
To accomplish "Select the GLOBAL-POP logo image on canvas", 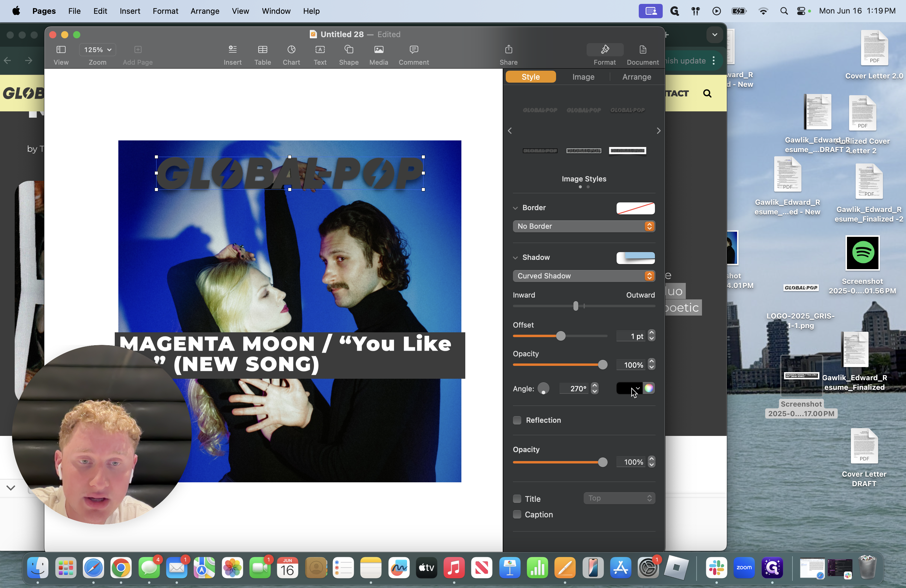I will [x=289, y=173].
